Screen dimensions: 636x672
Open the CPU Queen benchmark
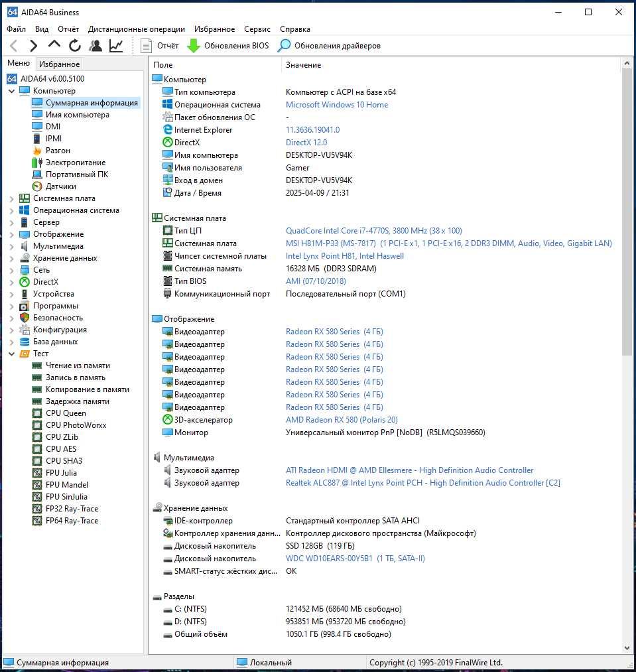66,413
